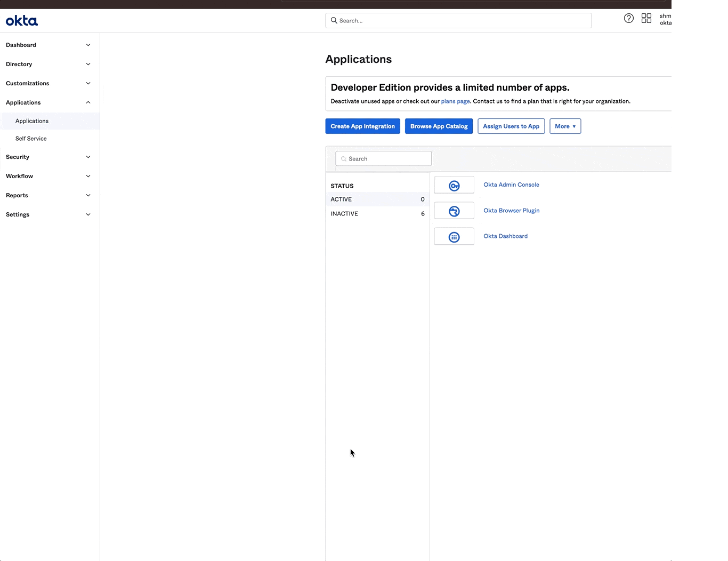The height and width of the screenshot is (561, 728).
Task: Expand the Reports menu chevron
Action: click(88, 195)
